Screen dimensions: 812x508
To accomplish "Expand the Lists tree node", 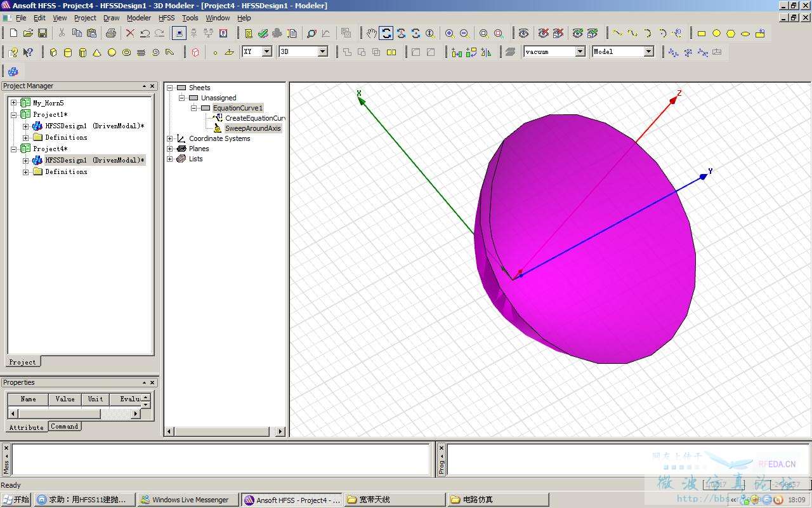I will pos(169,159).
